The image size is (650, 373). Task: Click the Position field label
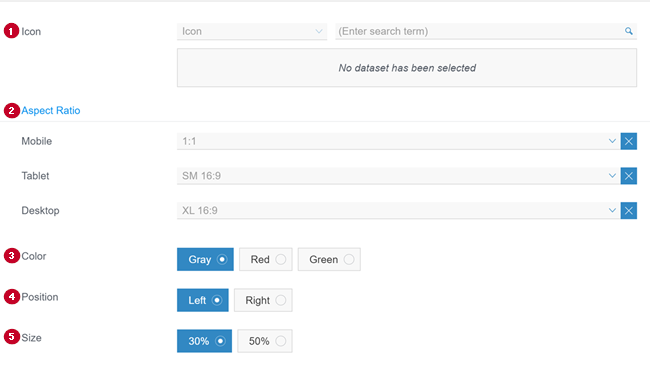tap(40, 297)
